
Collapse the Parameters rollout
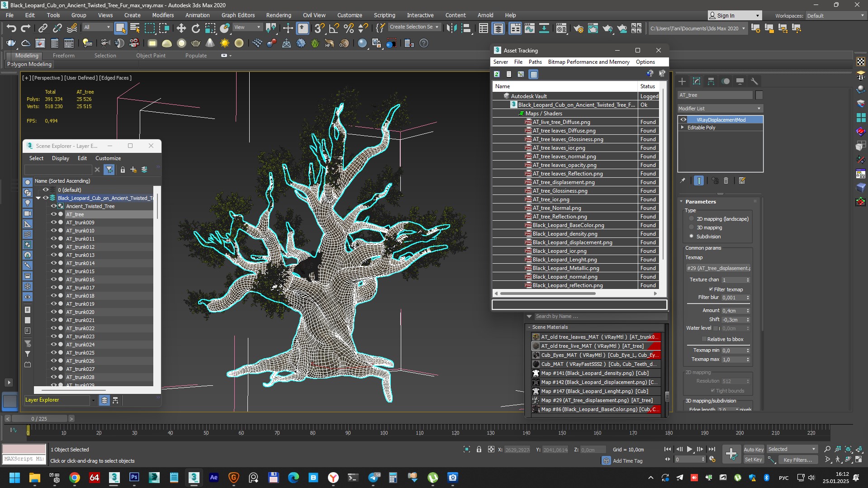[x=682, y=202]
